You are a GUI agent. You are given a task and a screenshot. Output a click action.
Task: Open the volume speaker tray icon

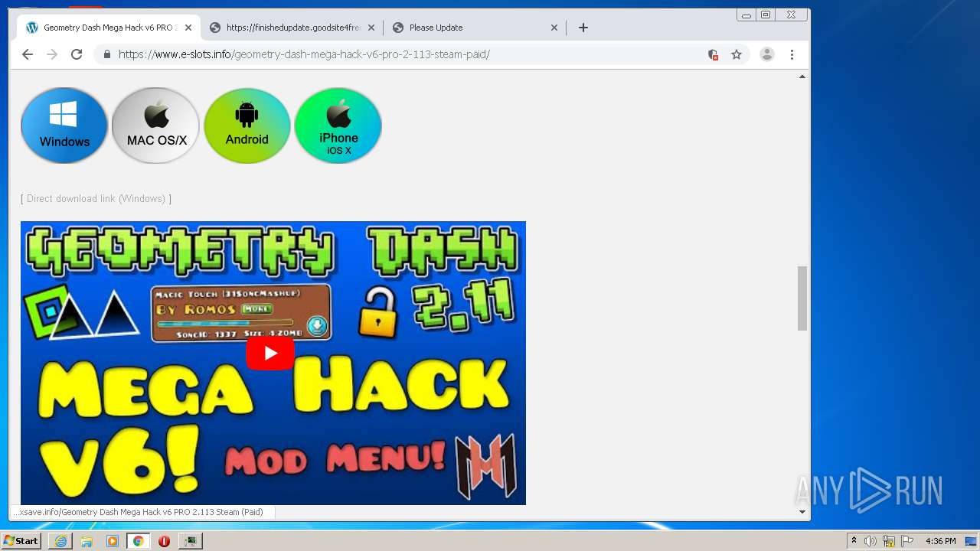tap(871, 541)
